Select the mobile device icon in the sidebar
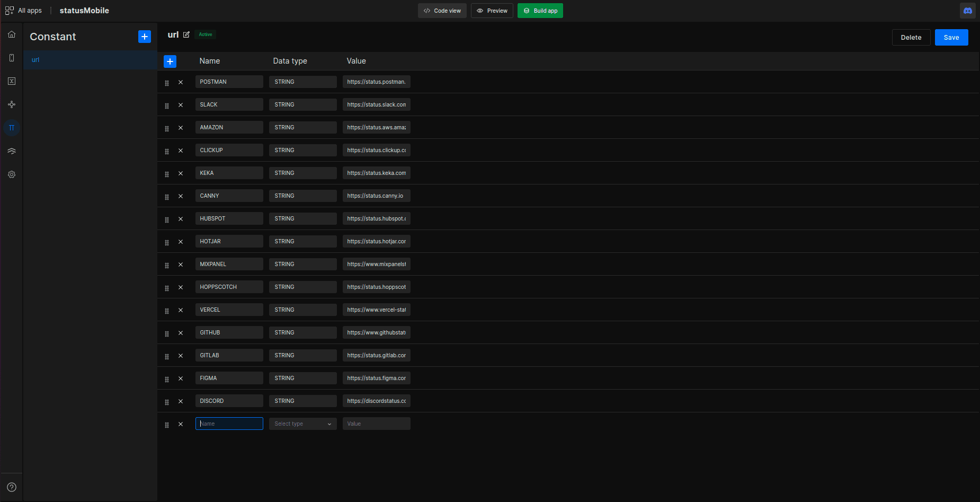Image resolution: width=980 pixels, height=502 pixels. [x=12, y=58]
